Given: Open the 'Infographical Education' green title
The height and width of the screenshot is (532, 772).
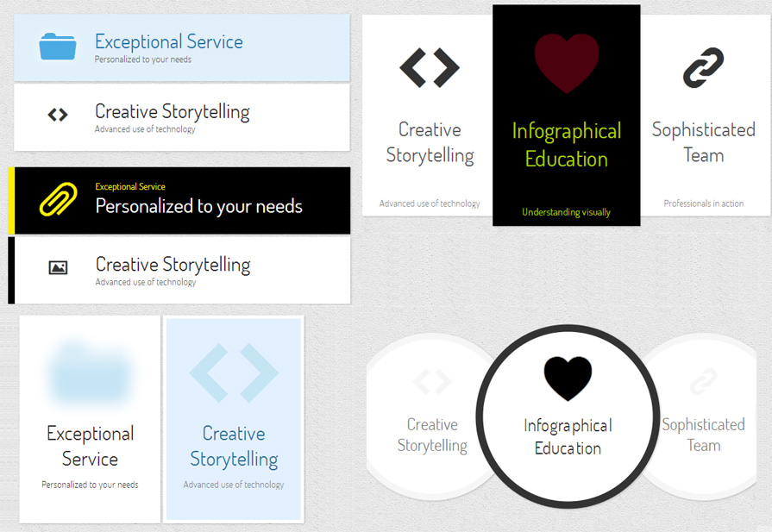Looking at the screenshot, I should pos(566,145).
